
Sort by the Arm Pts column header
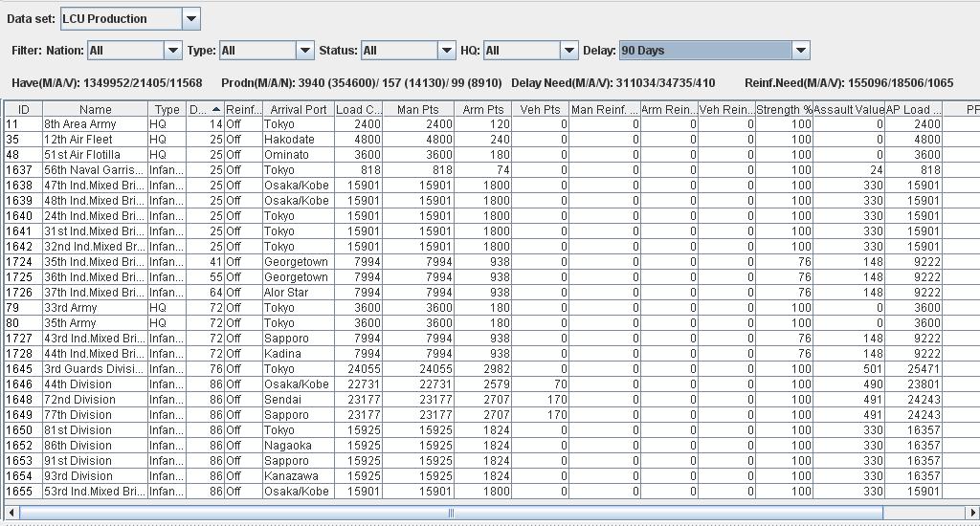point(482,109)
